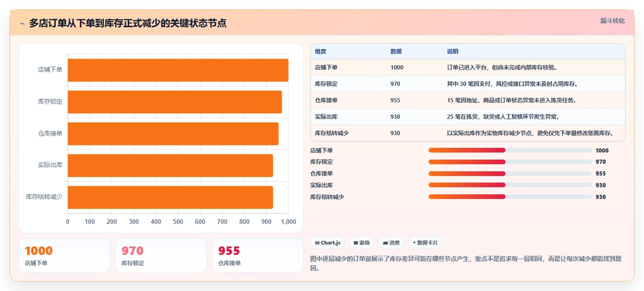Open the 1000 店铺下单 stat card
This screenshot has height=291, width=644.
tap(64, 255)
